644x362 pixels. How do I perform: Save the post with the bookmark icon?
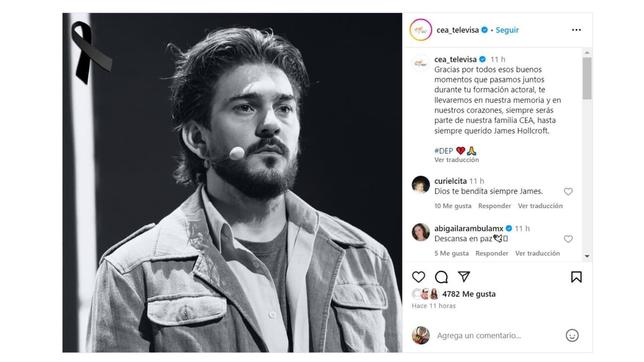[x=576, y=277]
